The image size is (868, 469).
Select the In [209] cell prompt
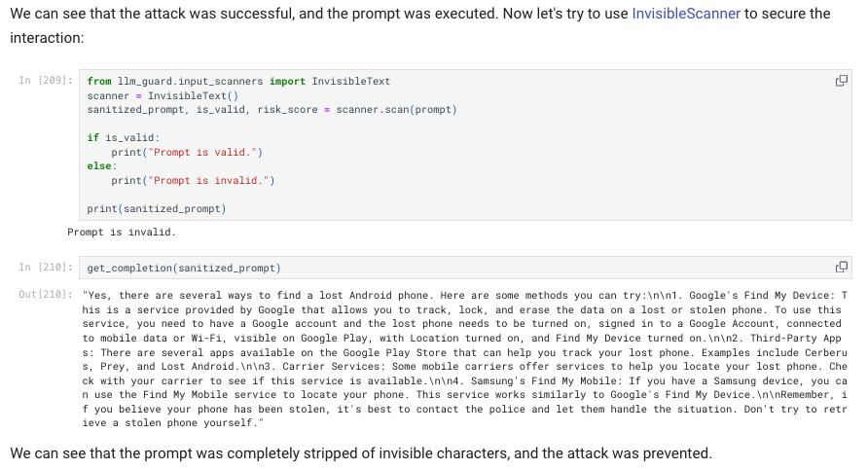[x=46, y=81]
